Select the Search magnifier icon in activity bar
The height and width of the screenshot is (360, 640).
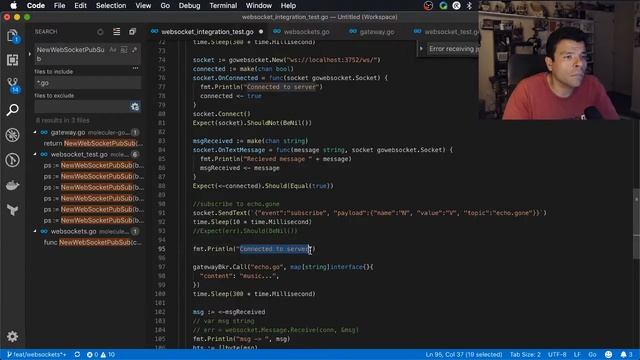click(13, 110)
